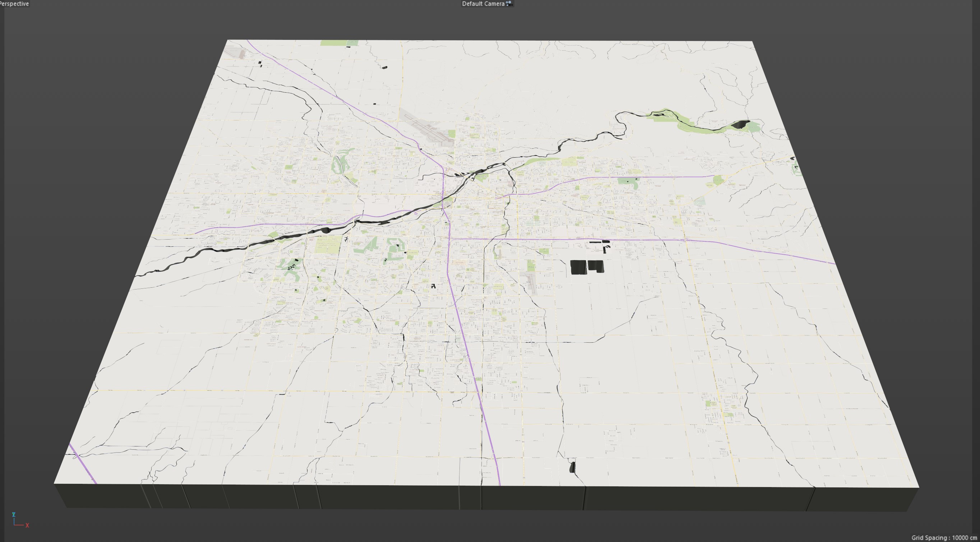
Task: Click the larger left black rectangular pond
Action: click(578, 267)
